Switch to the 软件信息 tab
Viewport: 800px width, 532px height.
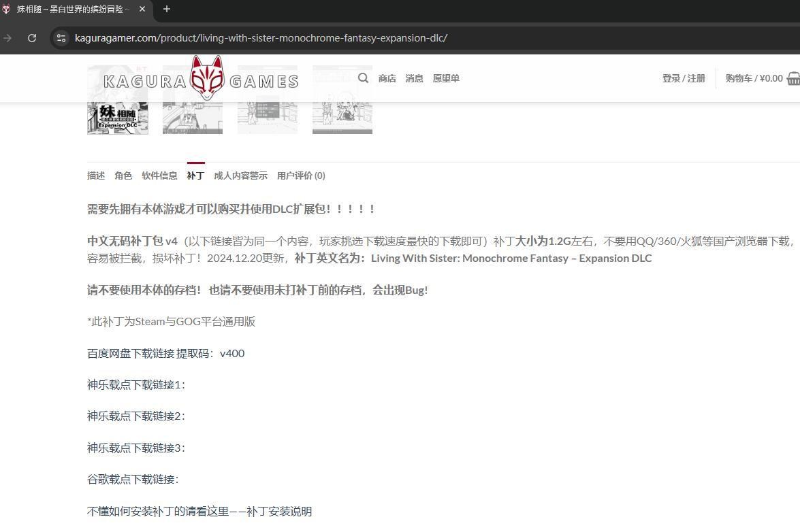[160, 176]
